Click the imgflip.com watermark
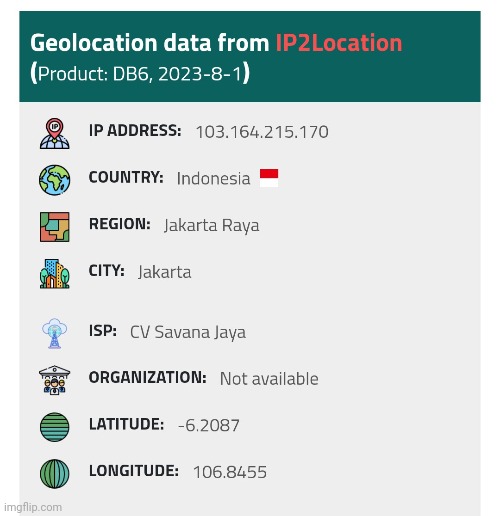 click(33, 507)
